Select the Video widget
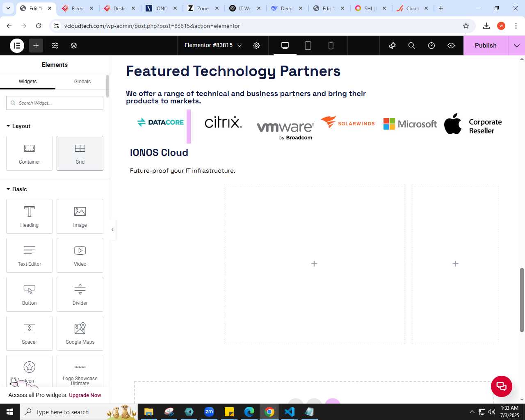Viewport: 525px width, 420px height. tap(80, 255)
